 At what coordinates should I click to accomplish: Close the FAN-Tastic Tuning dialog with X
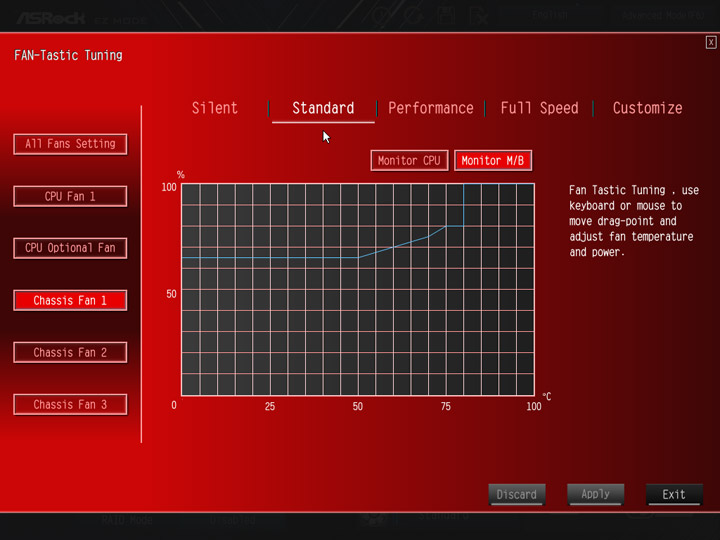[711, 43]
